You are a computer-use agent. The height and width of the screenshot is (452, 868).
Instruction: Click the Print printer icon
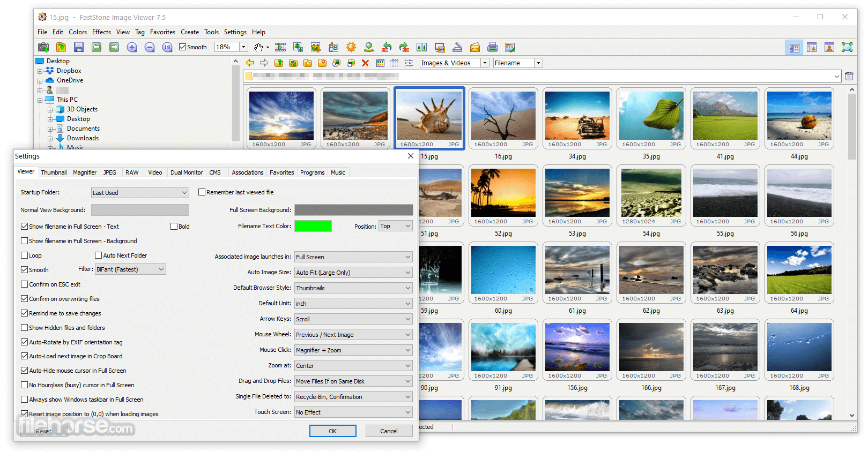click(492, 47)
